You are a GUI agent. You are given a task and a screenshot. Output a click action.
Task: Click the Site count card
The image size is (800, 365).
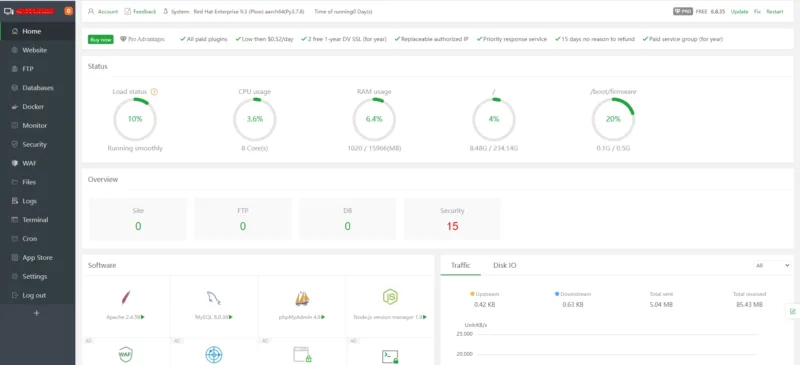point(138,219)
